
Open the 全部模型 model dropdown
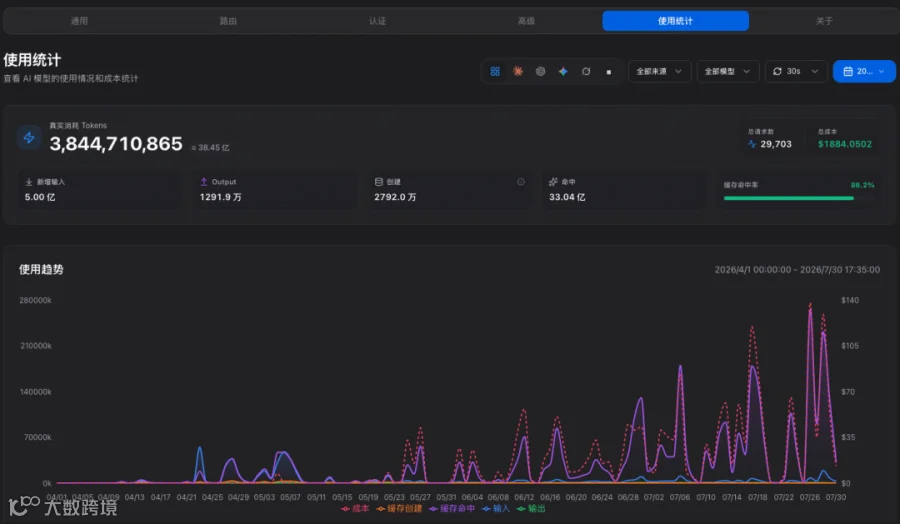[x=728, y=71]
